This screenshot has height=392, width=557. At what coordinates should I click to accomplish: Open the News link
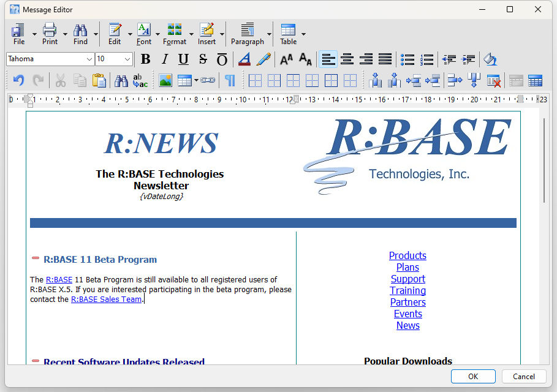[x=408, y=326]
